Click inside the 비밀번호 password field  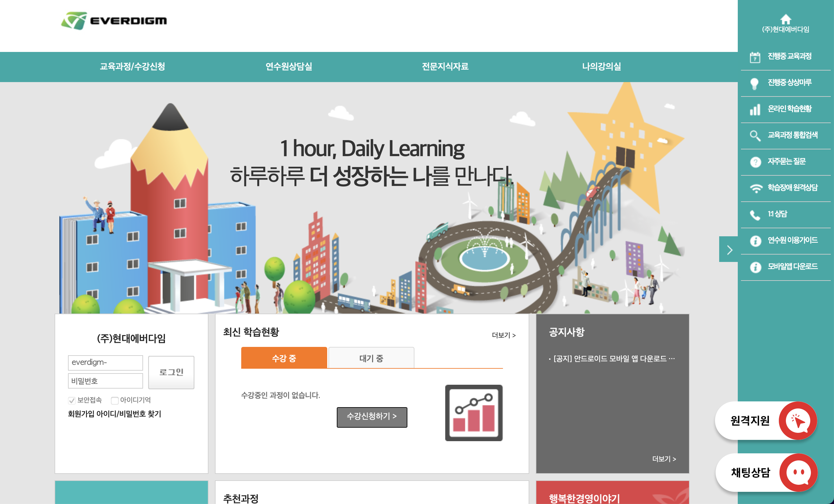(105, 381)
